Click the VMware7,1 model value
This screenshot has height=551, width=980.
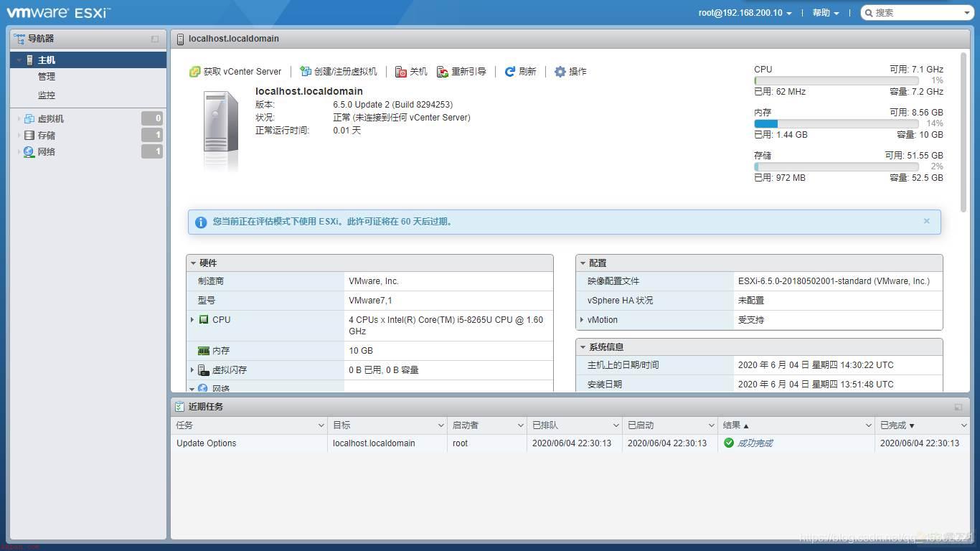click(x=370, y=301)
